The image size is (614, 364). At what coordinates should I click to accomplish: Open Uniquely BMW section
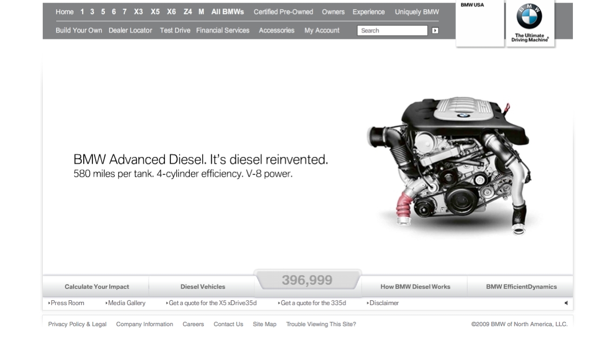point(417,12)
